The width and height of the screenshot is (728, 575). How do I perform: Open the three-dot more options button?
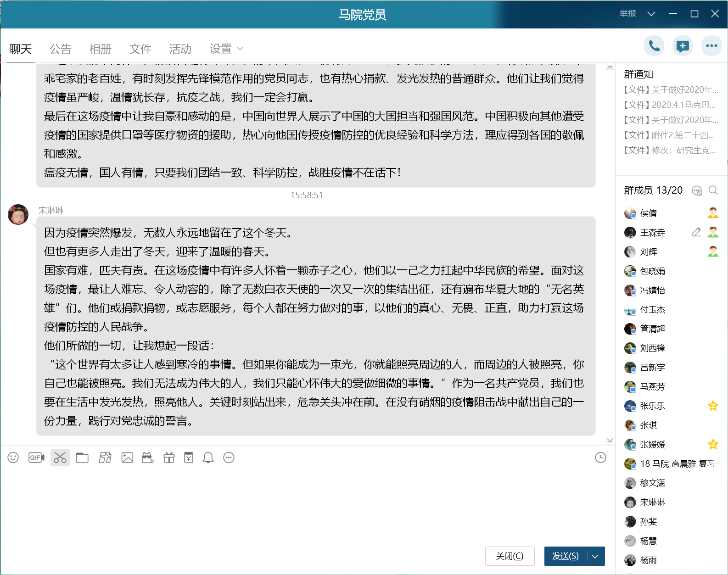pyautogui.click(x=711, y=46)
